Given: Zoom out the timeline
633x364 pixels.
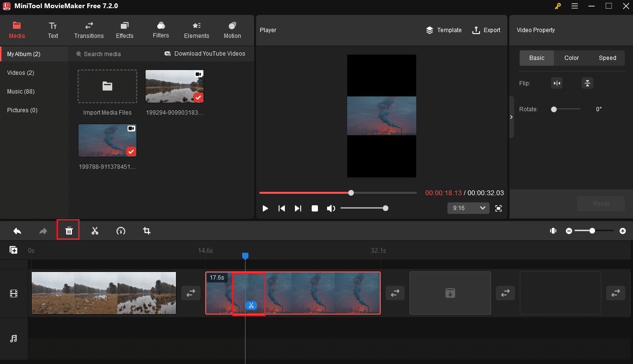Looking at the screenshot, I should point(569,231).
